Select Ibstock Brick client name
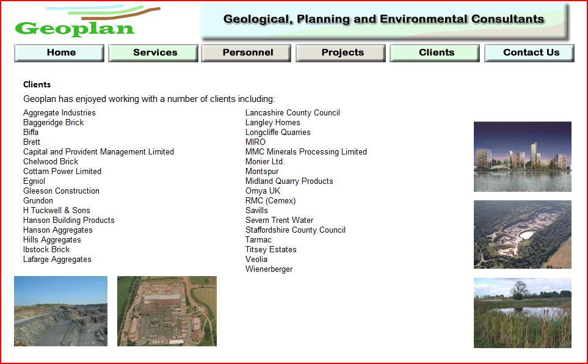The image size is (588, 364). (46, 250)
